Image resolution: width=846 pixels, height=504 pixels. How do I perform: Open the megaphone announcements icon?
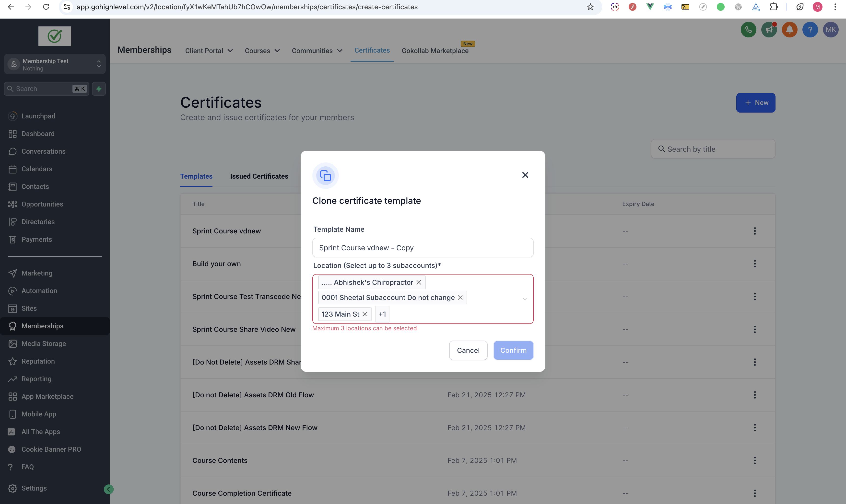(x=769, y=30)
